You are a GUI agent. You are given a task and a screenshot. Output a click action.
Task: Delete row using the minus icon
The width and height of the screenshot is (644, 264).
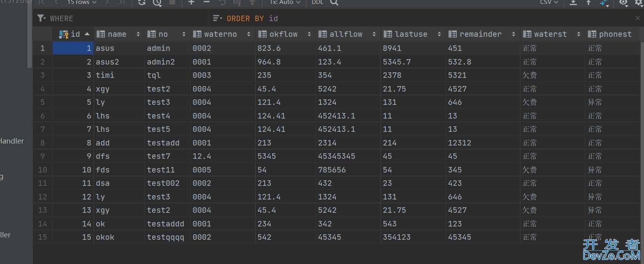click(207, 3)
